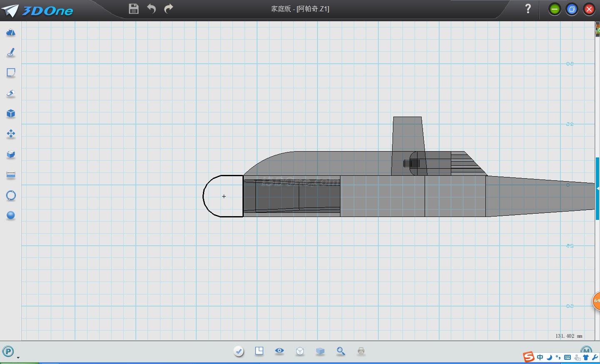Screen dimensions: 600x364
Task: Switch to wireframe cube display mode
Action: pos(300,351)
